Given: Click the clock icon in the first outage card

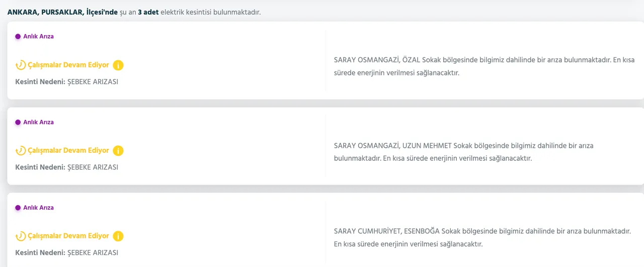Looking at the screenshot, I should pos(21,65).
